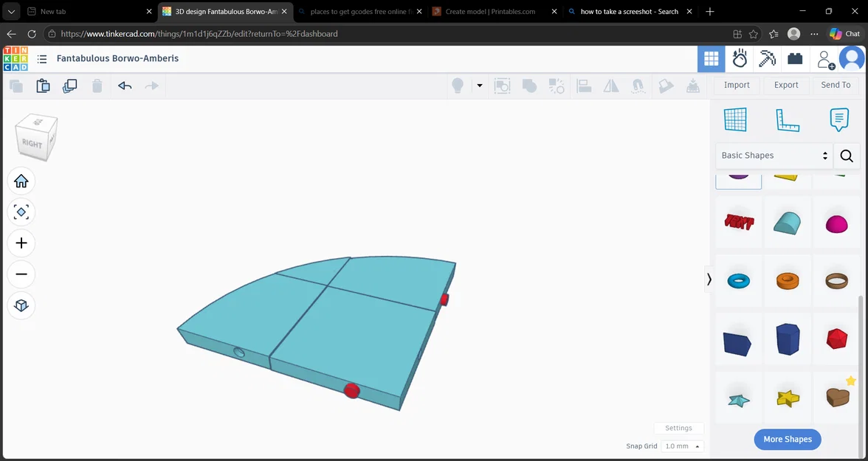Viewport: 868px width, 461px height.
Task: Select the Workplane tool
Action: point(735,119)
